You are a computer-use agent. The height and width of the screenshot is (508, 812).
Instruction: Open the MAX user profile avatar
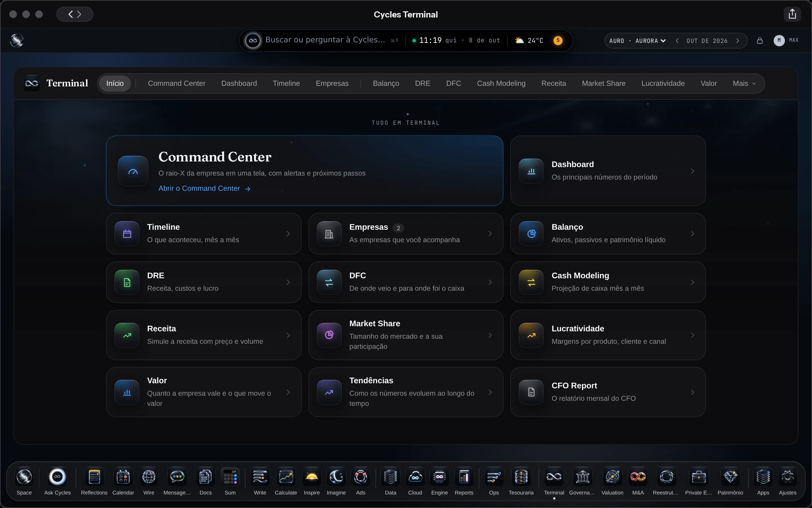click(779, 40)
